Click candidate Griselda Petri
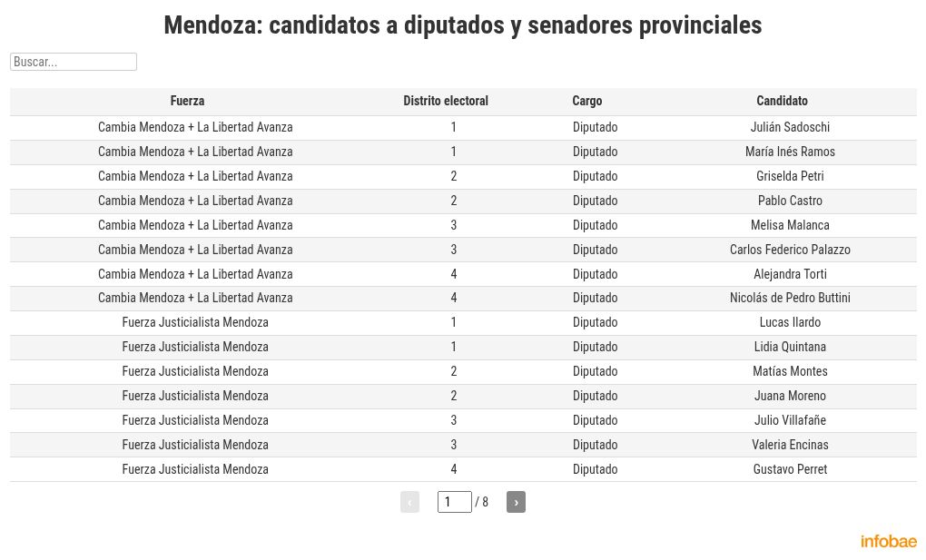 [x=790, y=176]
